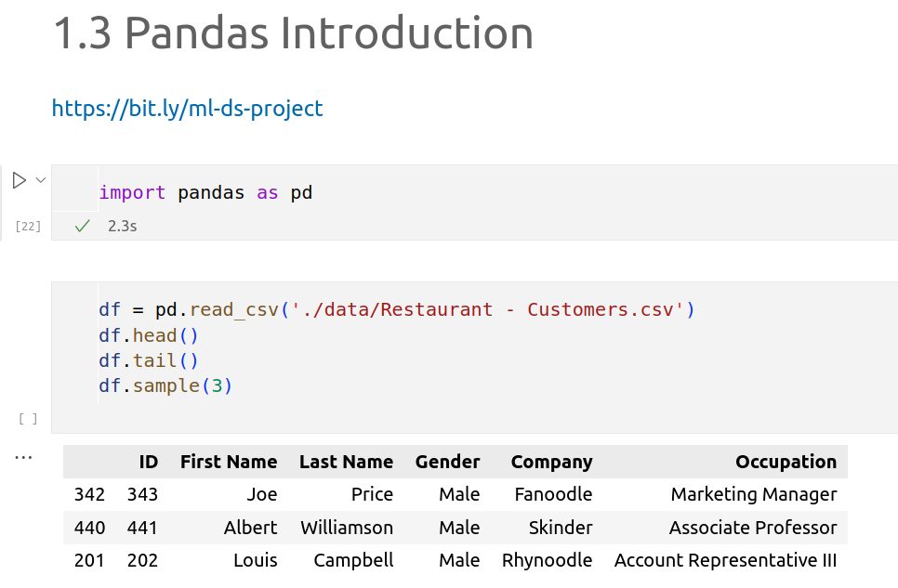Place cursor in import pandas code line
Viewport: 898px width, 588px height.
[205, 193]
